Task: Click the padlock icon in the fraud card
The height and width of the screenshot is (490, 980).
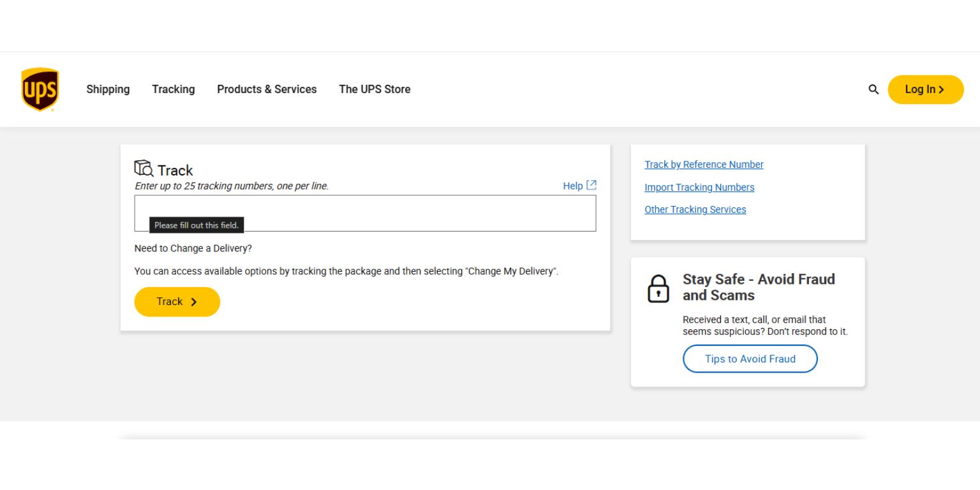Action: pos(658,289)
